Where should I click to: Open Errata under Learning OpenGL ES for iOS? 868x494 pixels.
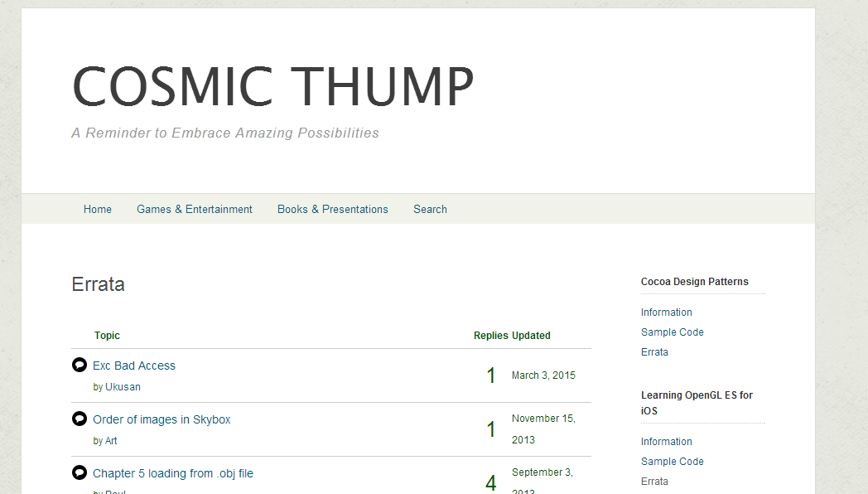click(654, 482)
